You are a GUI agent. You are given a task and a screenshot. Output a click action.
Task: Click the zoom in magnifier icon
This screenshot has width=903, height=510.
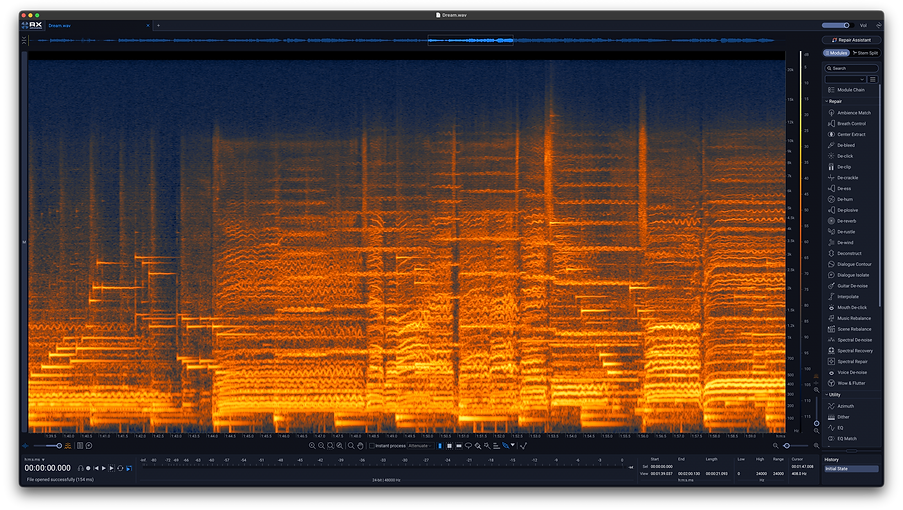coord(312,446)
